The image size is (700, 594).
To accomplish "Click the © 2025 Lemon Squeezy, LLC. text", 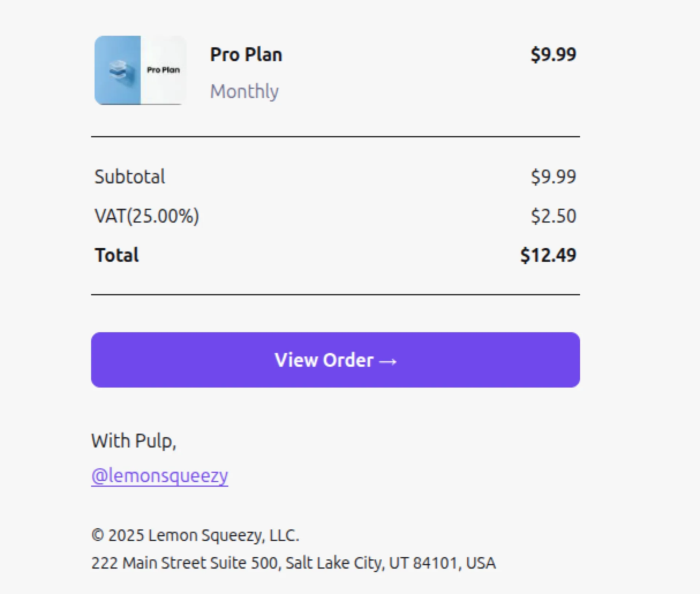I will point(195,535).
